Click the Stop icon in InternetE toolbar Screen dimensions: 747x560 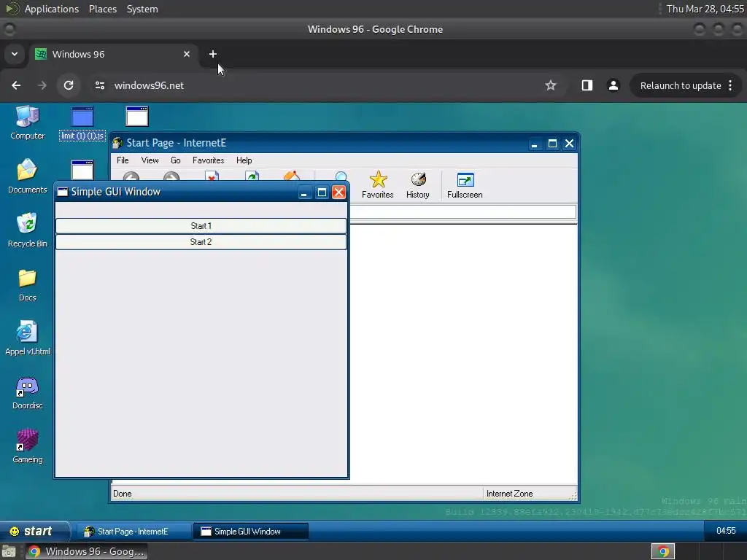pos(212,176)
